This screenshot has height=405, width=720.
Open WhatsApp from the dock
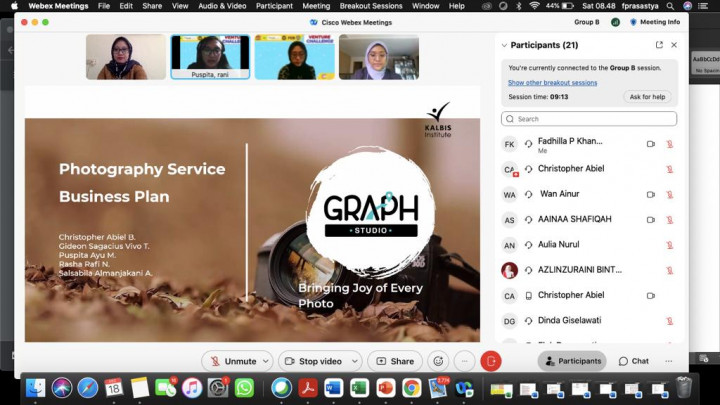tap(244, 387)
